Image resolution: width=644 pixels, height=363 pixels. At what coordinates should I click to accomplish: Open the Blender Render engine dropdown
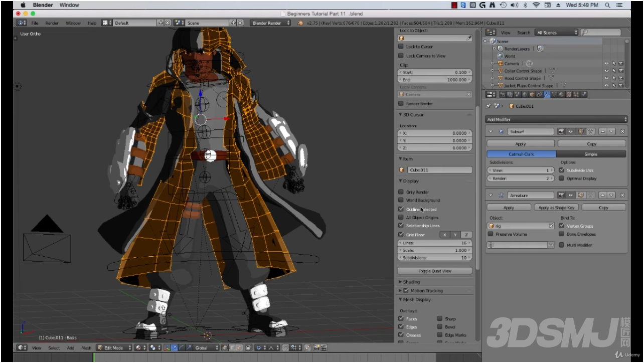pyautogui.click(x=271, y=23)
